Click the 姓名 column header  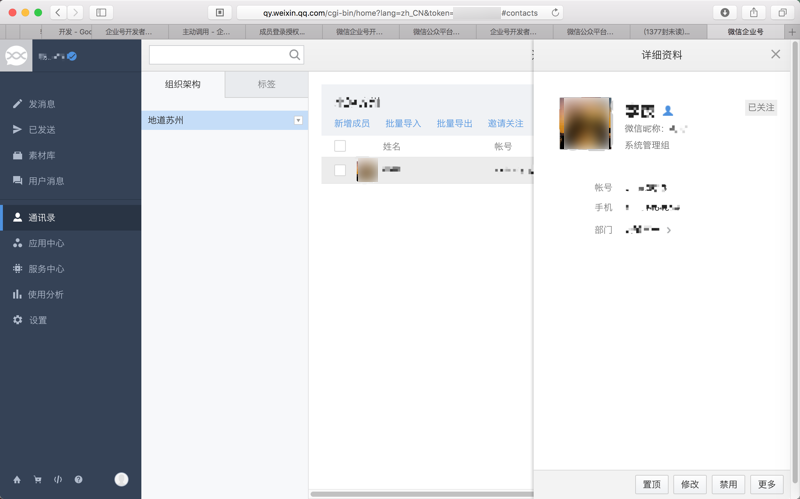pos(391,146)
